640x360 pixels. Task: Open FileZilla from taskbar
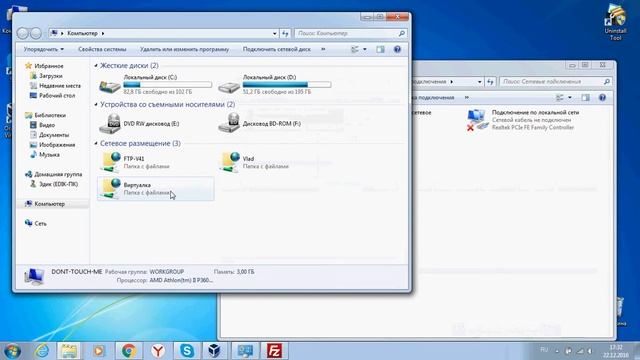click(274, 351)
